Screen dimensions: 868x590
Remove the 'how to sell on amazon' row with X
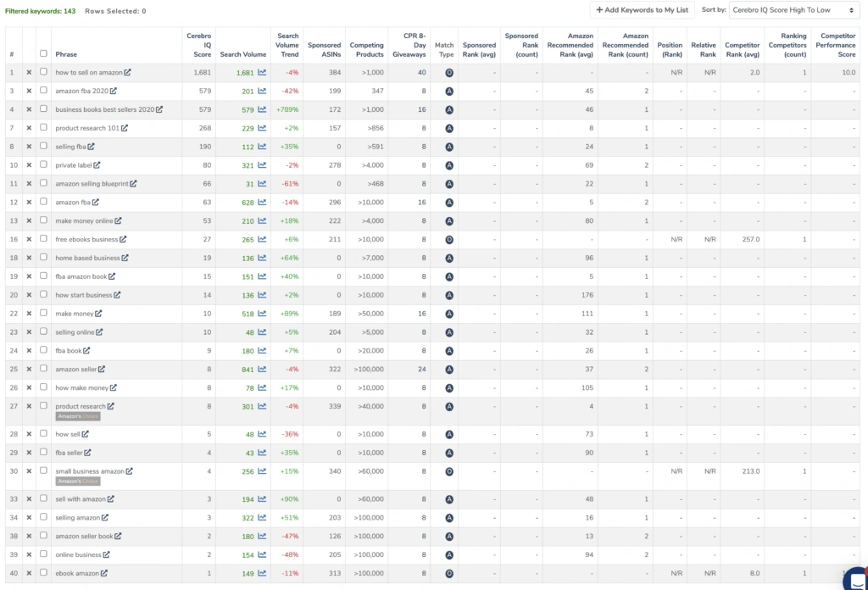pos(29,73)
